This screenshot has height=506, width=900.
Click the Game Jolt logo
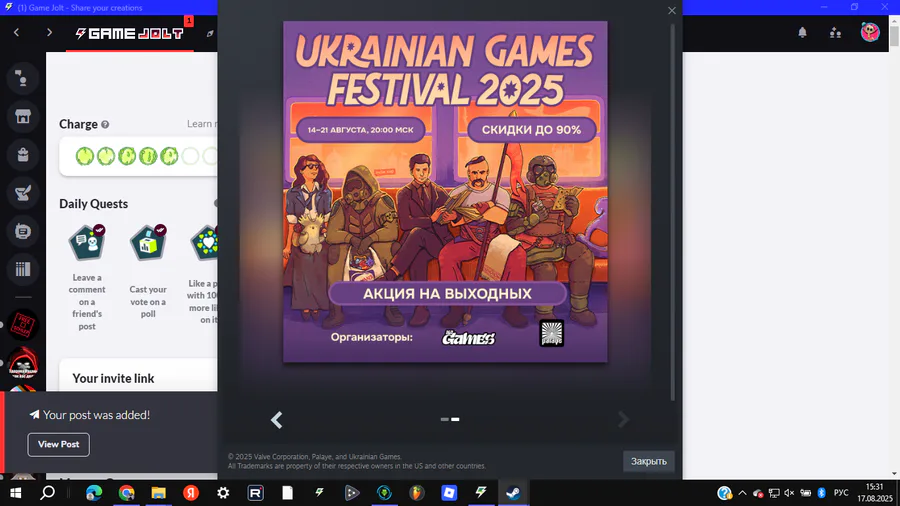point(130,33)
